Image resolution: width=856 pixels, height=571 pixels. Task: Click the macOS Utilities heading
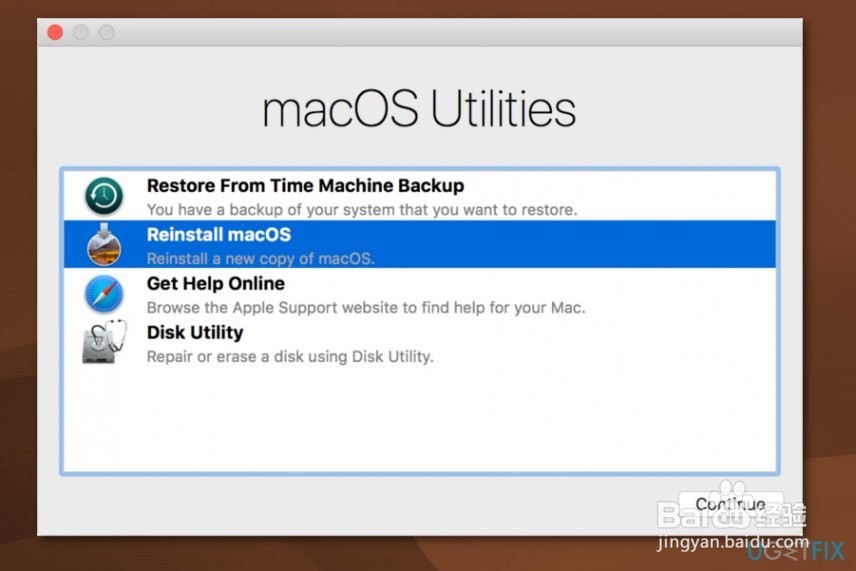tap(419, 109)
